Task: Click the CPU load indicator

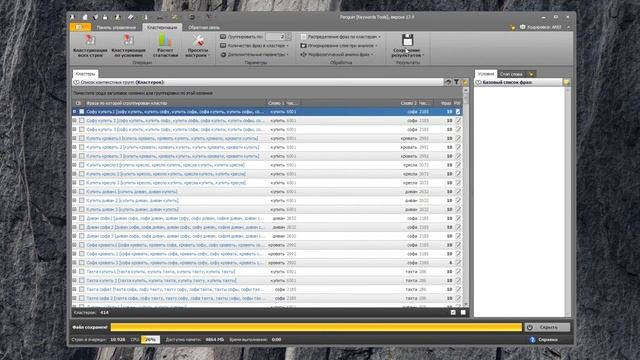Action: (150, 340)
